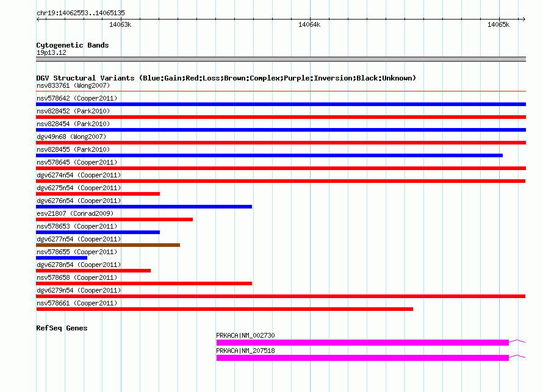Image resolution: width=543 pixels, height=392 pixels.
Task: Select the nsv578653 (Cooper2011) label
Action: pyautogui.click(x=77, y=226)
